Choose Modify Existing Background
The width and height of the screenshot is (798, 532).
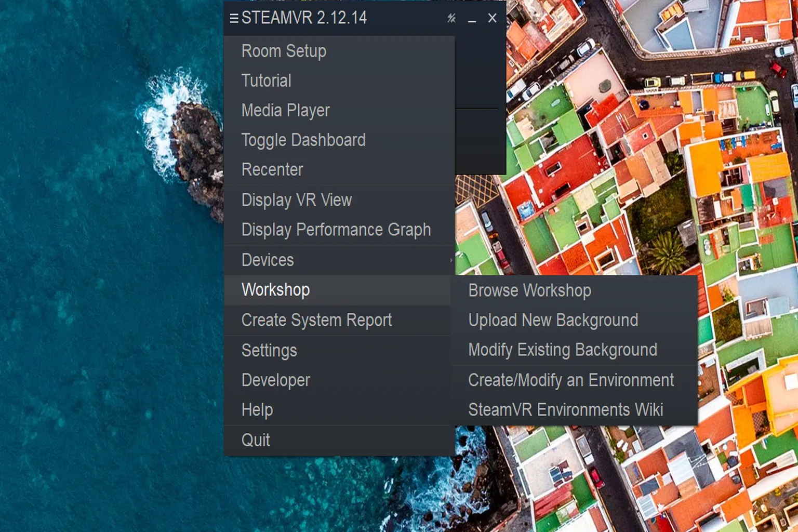tap(574, 350)
